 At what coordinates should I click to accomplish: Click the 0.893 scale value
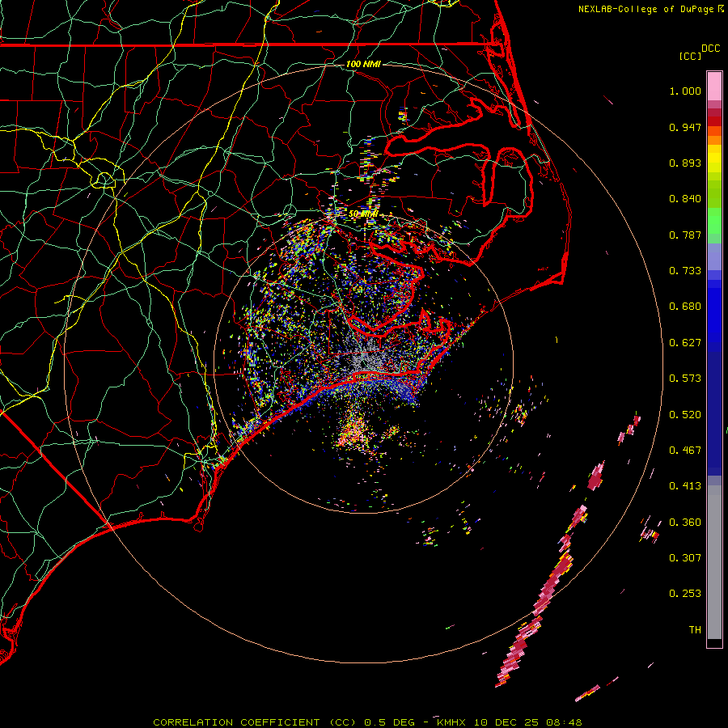click(x=685, y=163)
